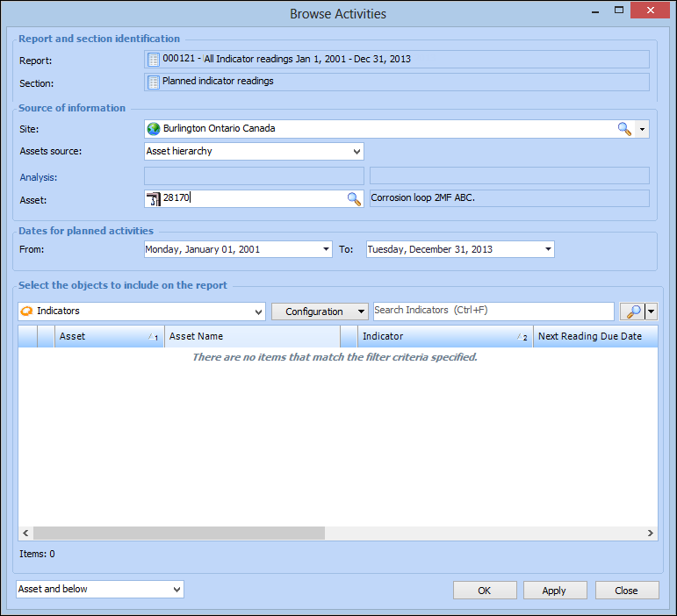Click the Site field magnifier search icon
677x616 pixels.
[x=624, y=129]
